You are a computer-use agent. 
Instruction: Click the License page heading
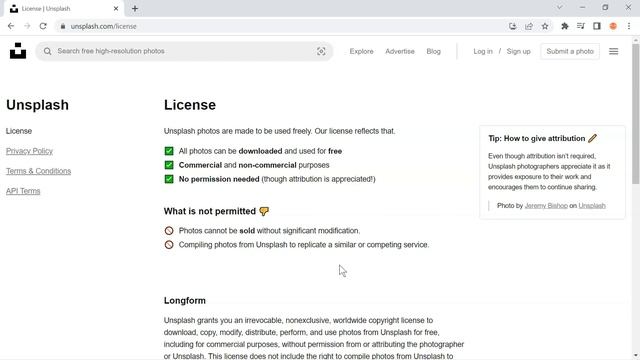[190, 105]
